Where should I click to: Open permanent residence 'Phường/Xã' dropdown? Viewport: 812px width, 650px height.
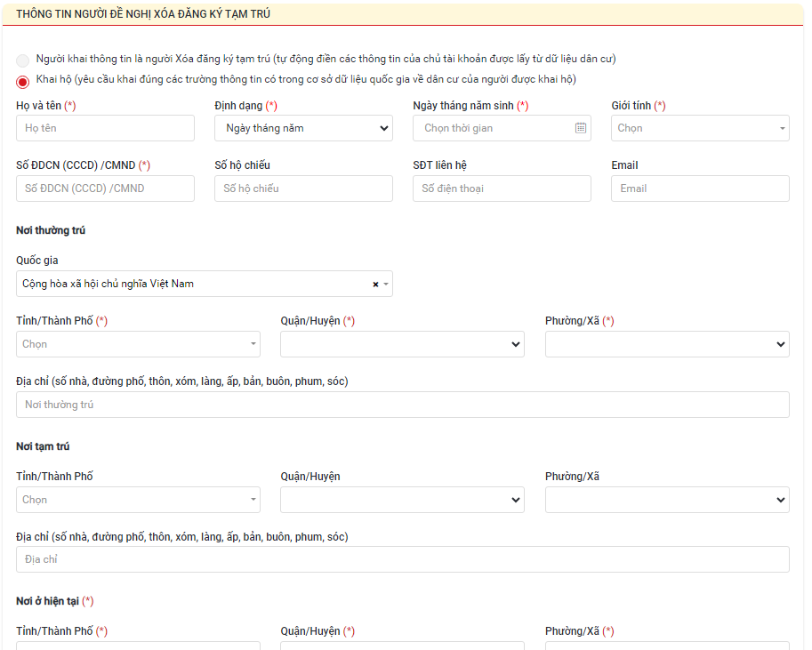[x=667, y=344]
